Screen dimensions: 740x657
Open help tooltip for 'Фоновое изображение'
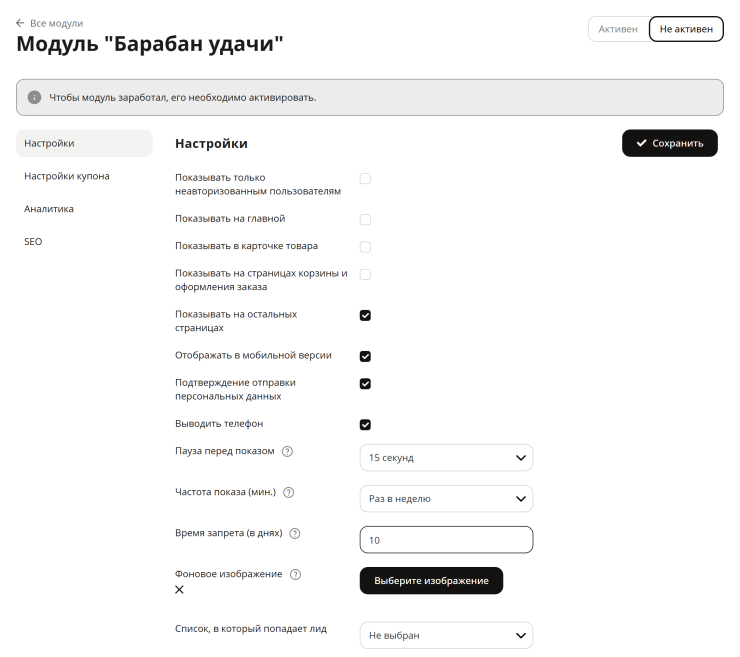[295, 574]
